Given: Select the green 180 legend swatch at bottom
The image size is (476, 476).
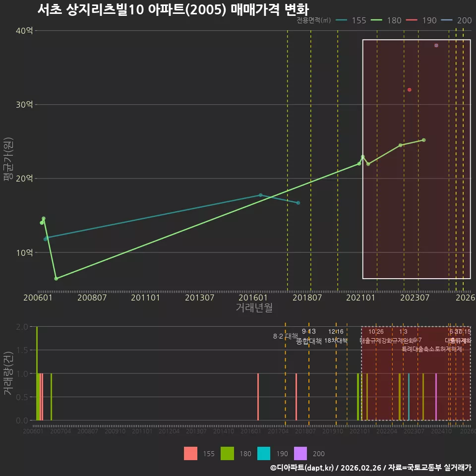Looking at the screenshot, I should [x=228, y=454].
